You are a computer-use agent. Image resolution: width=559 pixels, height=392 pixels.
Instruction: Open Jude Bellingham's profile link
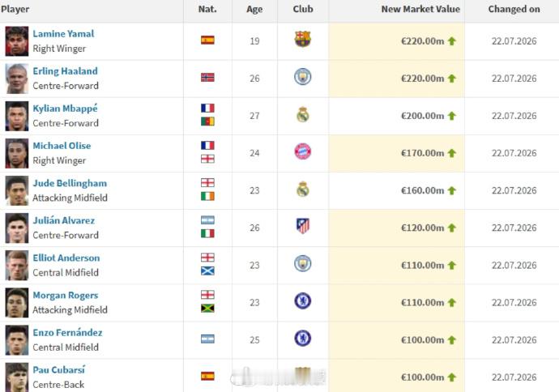coord(70,183)
